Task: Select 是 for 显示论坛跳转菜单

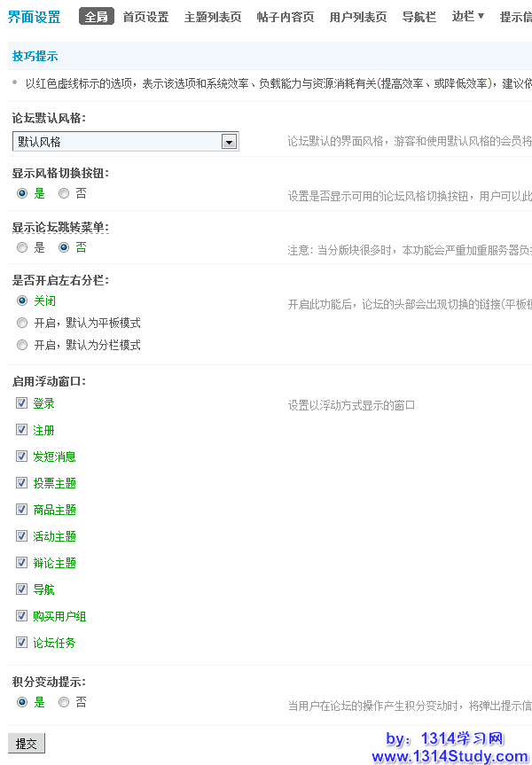Action: tap(22, 247)
